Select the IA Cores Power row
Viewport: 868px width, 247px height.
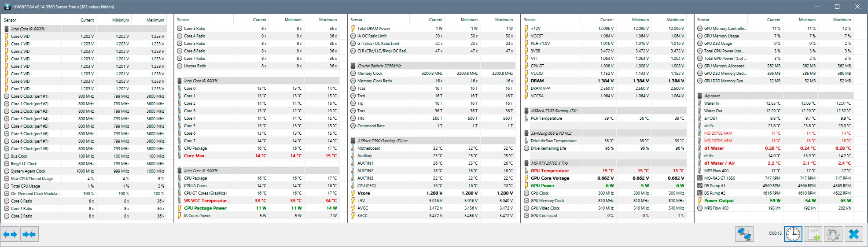pyautogui.click(x=258, y=215)
